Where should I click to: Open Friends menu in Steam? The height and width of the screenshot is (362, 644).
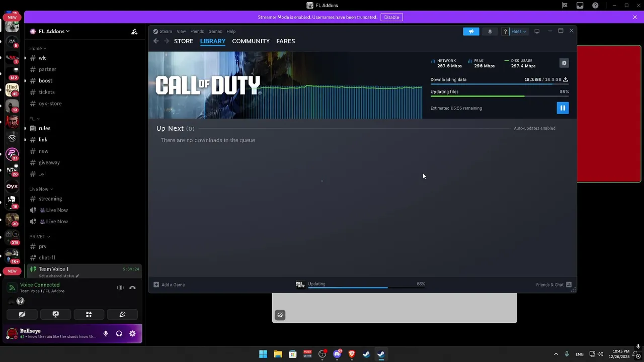[197, 31]
